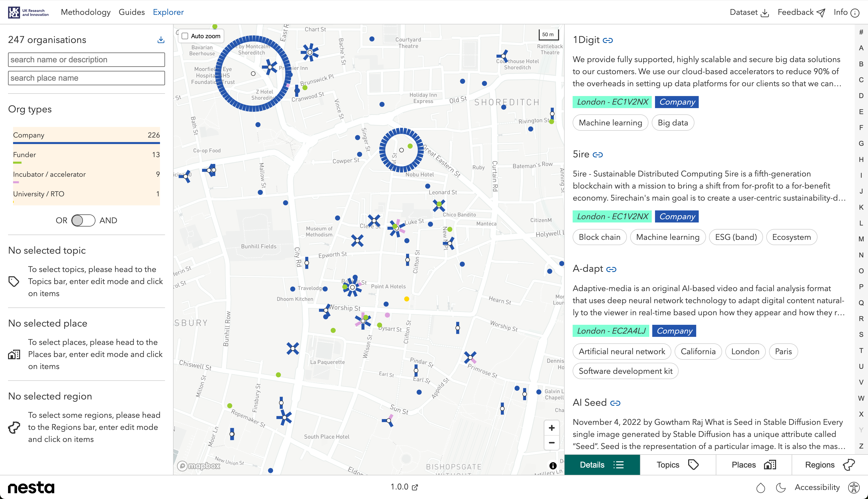The height and width of the screenshot is (499, 868).
Task: Click the moon dark theme icon
Action: click(x=780, y=487)
